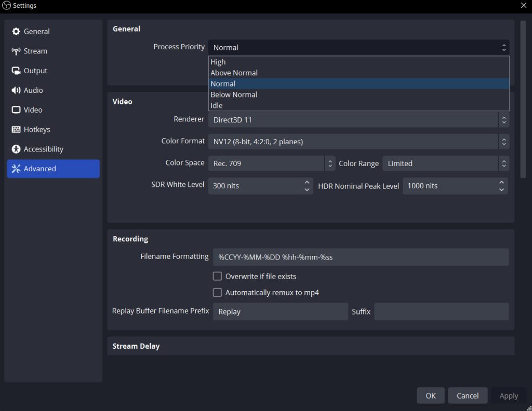Choose Idle priority option
The height and width of the screenshot is (411, 532).
(359, 105)
